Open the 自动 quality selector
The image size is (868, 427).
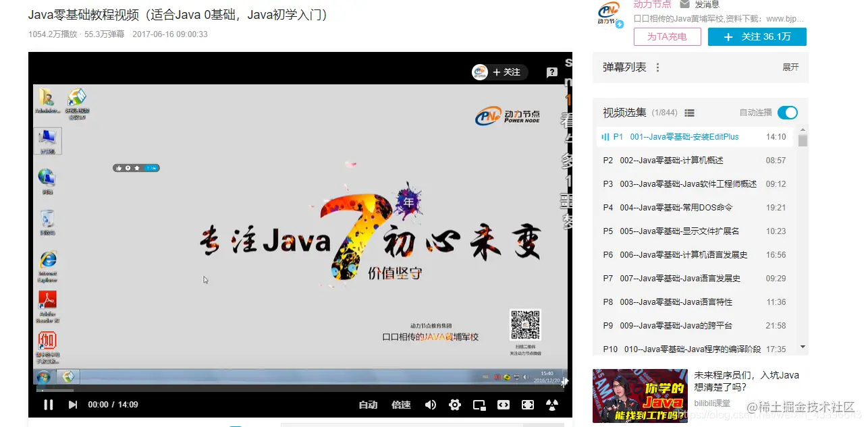(x=368, y=405)
